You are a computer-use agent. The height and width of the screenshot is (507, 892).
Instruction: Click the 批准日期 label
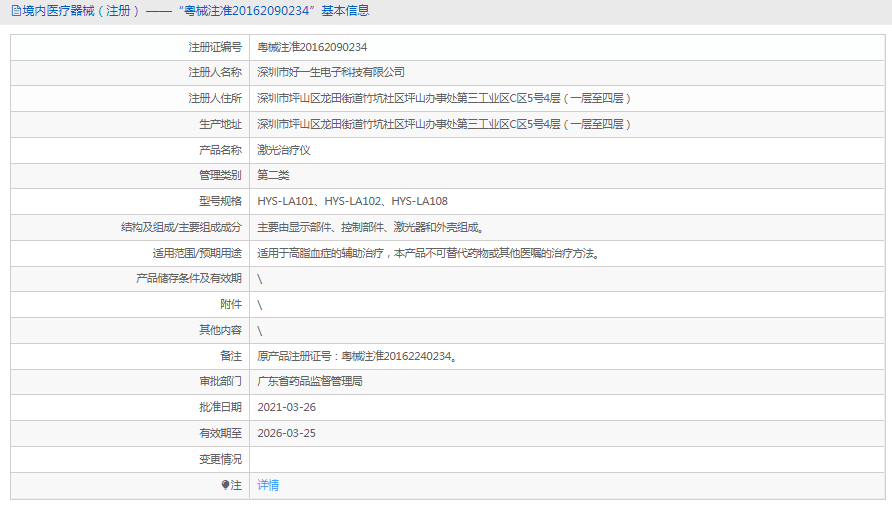[220, 407]
